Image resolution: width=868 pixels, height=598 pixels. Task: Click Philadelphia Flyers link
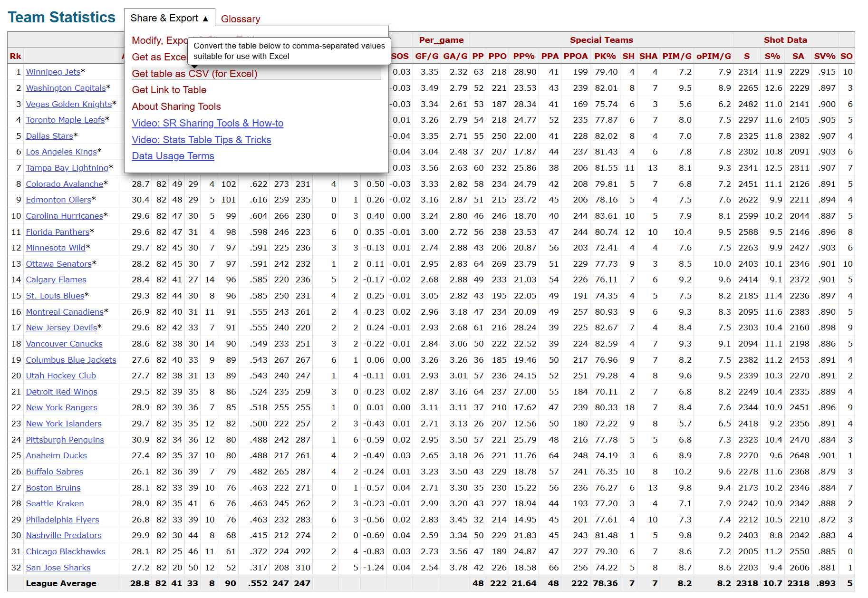click(62, 520)
